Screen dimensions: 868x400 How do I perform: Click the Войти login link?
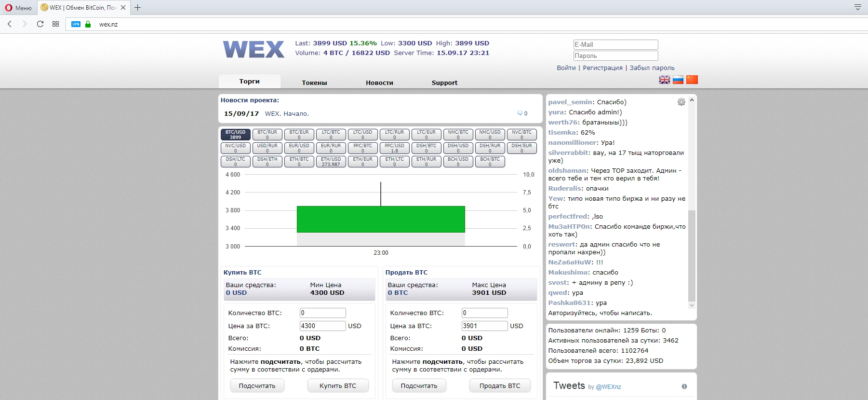(566, 68)
